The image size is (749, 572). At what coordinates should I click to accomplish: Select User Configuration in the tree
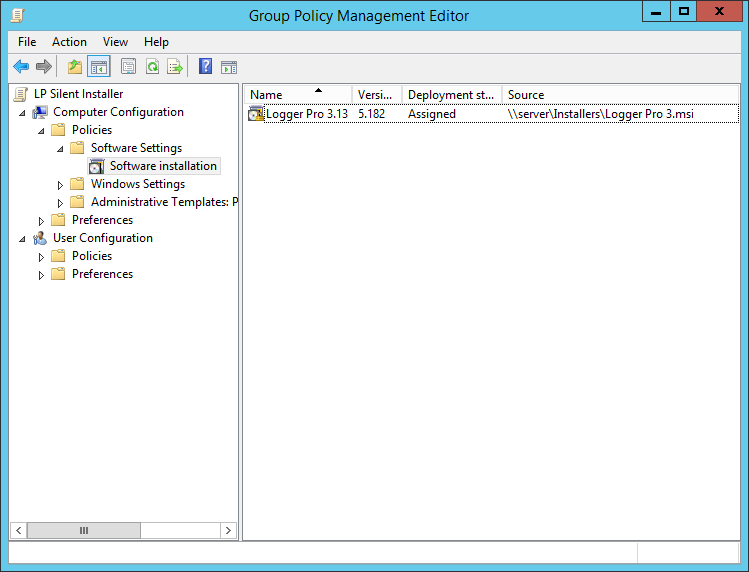point(103,238)
